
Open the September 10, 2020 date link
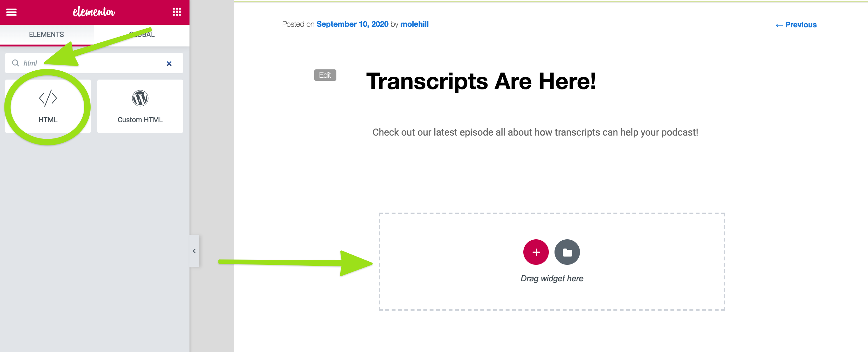click(352, 24)
